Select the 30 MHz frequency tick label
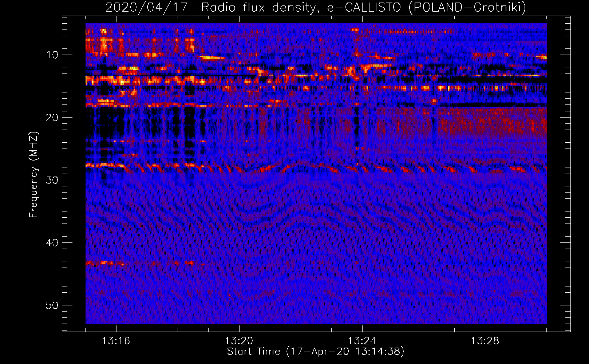Viewport: 589px width, 364px height. [x=52, y=180]
